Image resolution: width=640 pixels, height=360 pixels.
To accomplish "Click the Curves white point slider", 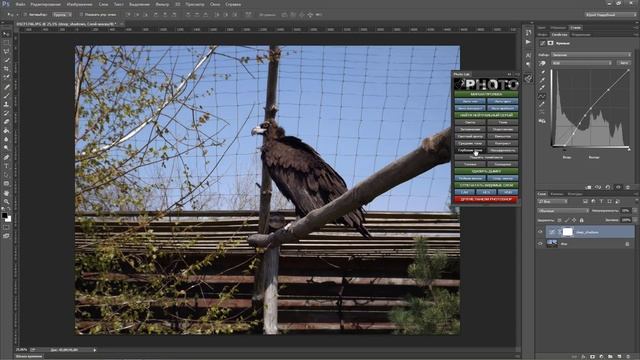I will click(x=629, y=148).
